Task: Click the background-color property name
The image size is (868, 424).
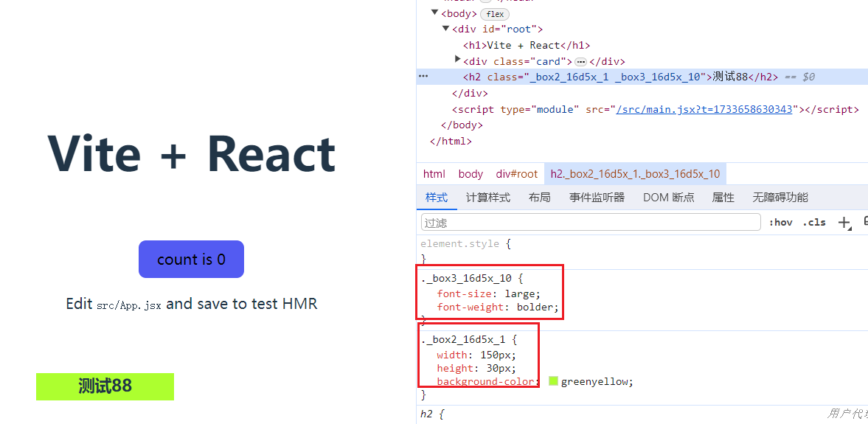Action: (485, 381)
